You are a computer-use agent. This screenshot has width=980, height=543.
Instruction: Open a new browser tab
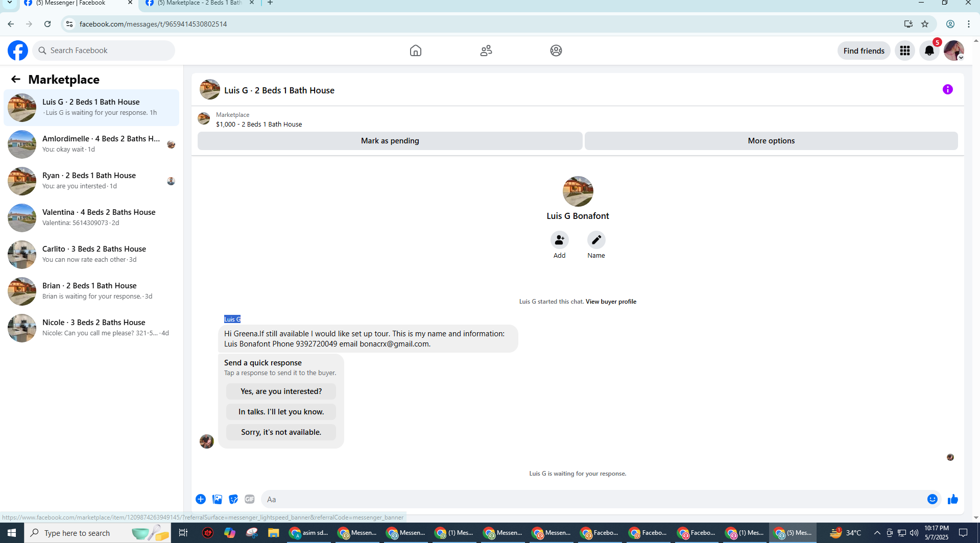(x=270, y=3)
